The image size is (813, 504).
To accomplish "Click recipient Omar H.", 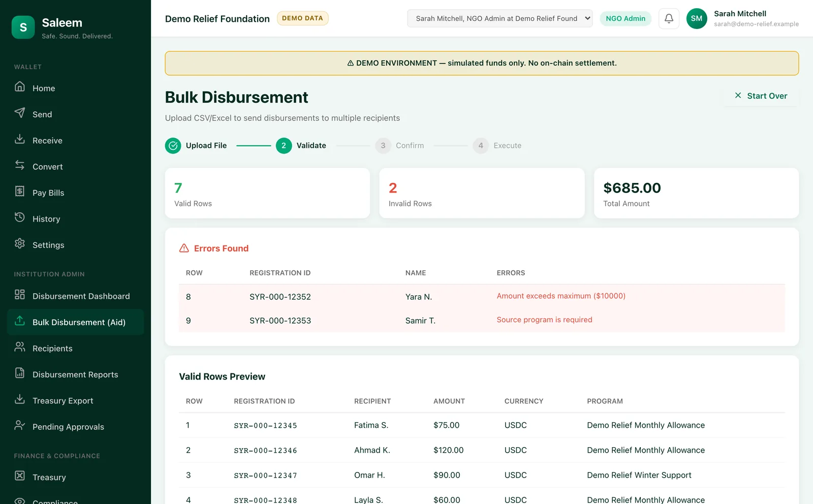I will [369, 475].
